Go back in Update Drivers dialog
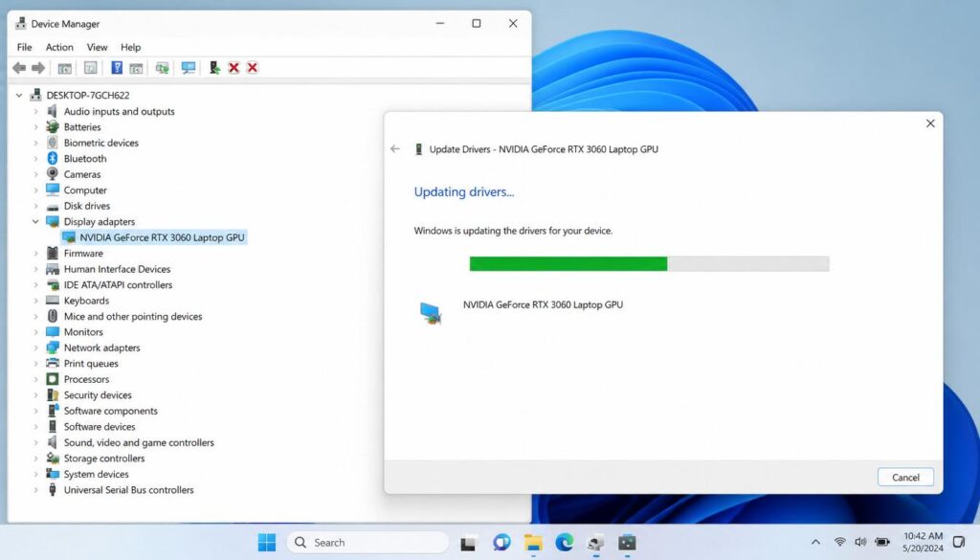This screenshot has width=980, height=560. tap(395, 148)
